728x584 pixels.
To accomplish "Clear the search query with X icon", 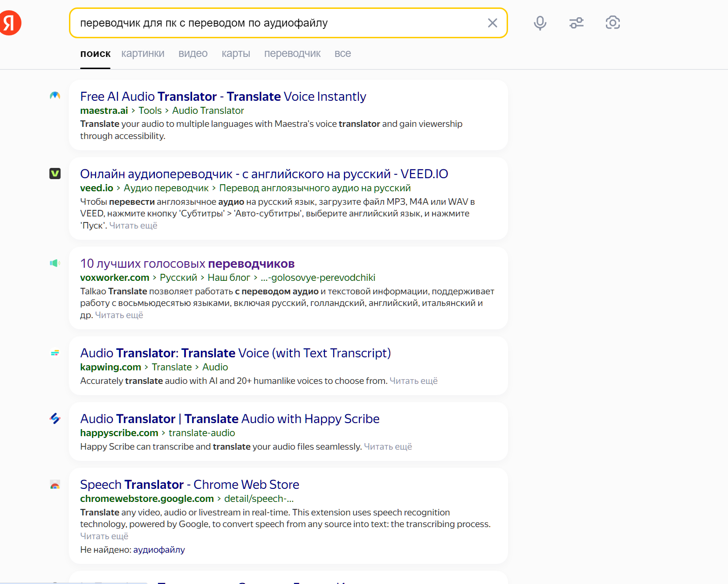I will pyautogui.click(x=492, y=23).
